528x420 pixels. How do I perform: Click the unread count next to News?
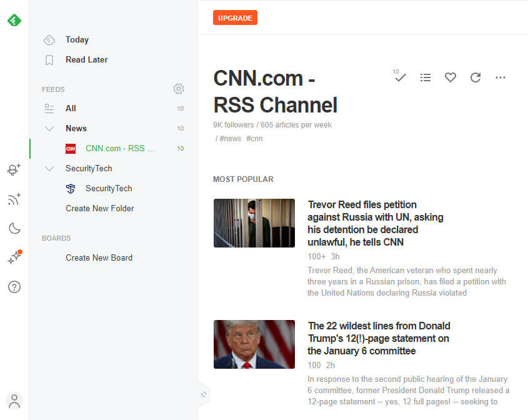coord(181,128)
